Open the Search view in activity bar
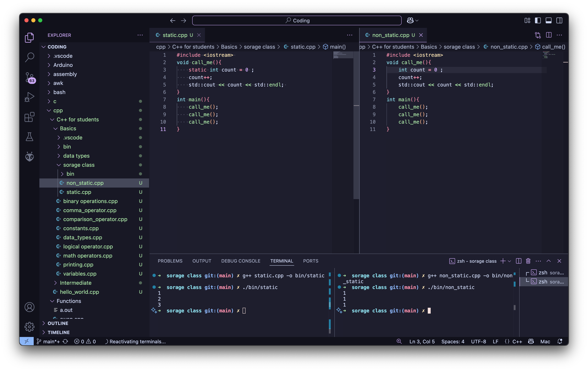The width and height of the screenshot is (588, 371). (30, 57)
